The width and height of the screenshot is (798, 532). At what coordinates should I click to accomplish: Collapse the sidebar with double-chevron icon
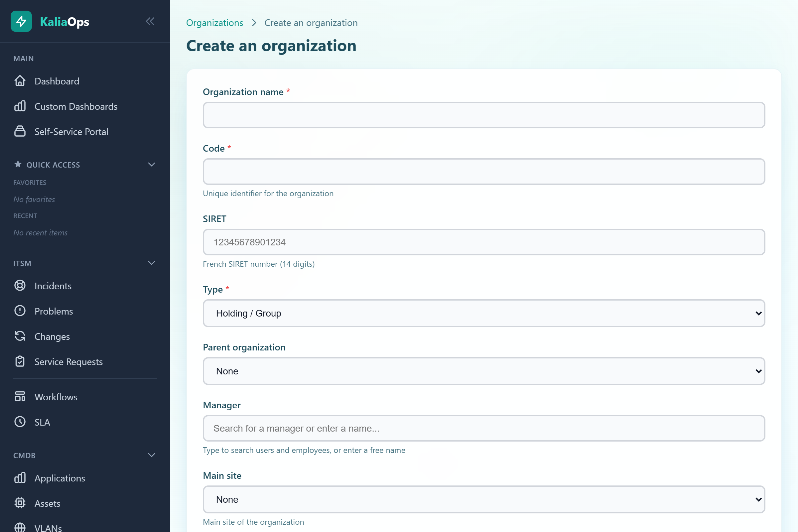(150, 21)
